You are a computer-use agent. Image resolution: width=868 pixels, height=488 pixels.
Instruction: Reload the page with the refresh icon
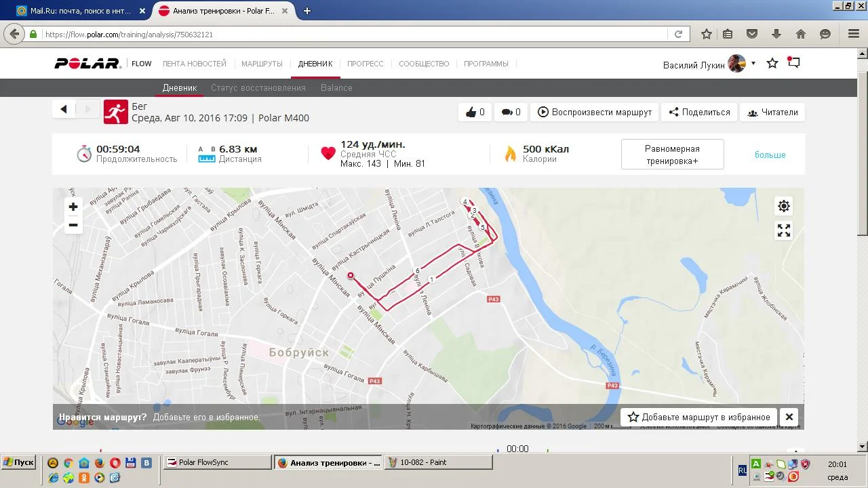(678, 34)
